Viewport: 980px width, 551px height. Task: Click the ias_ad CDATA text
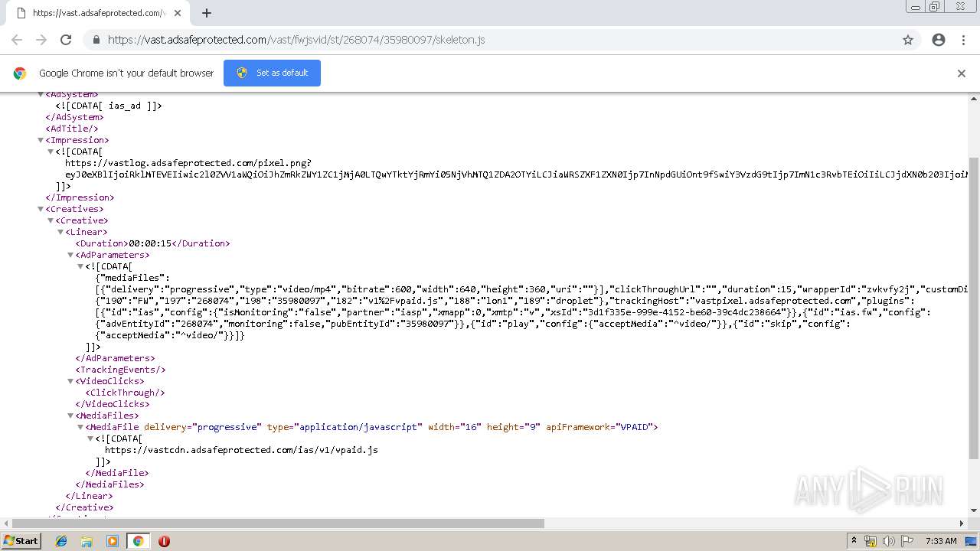[109, 106]
